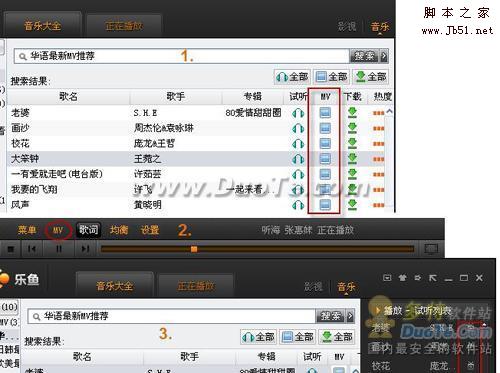
Task: Preview 一有爱就走吧 (电台版) with its headphone icon
Action: (298, 174)
